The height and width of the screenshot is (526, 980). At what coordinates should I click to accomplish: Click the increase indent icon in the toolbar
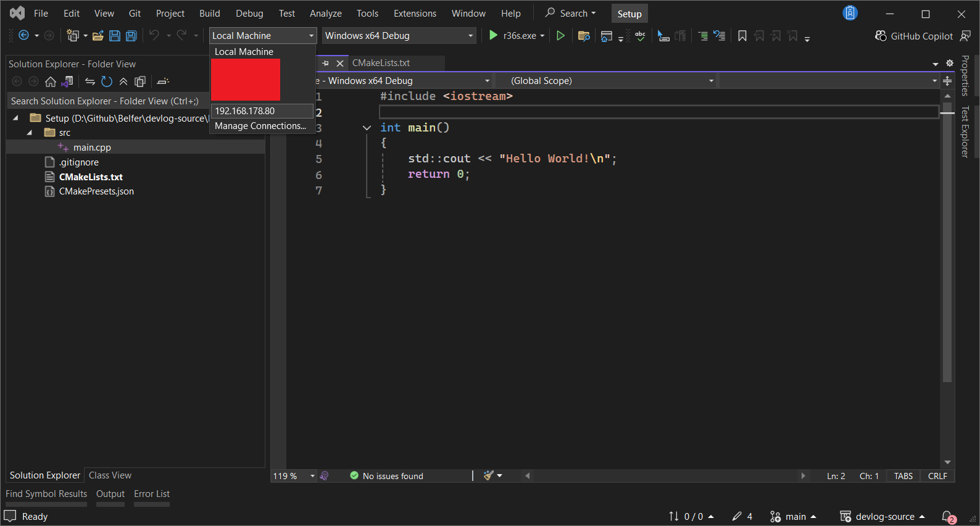pos(703,36)
